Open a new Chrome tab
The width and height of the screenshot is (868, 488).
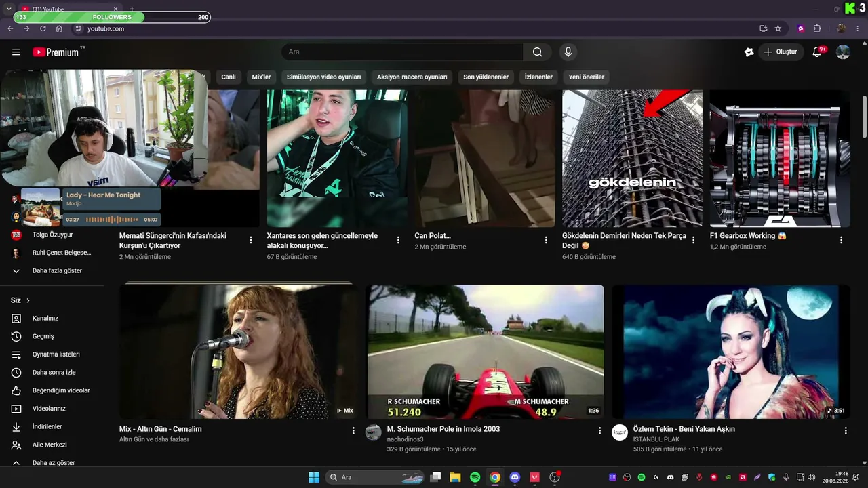(132, 9)
